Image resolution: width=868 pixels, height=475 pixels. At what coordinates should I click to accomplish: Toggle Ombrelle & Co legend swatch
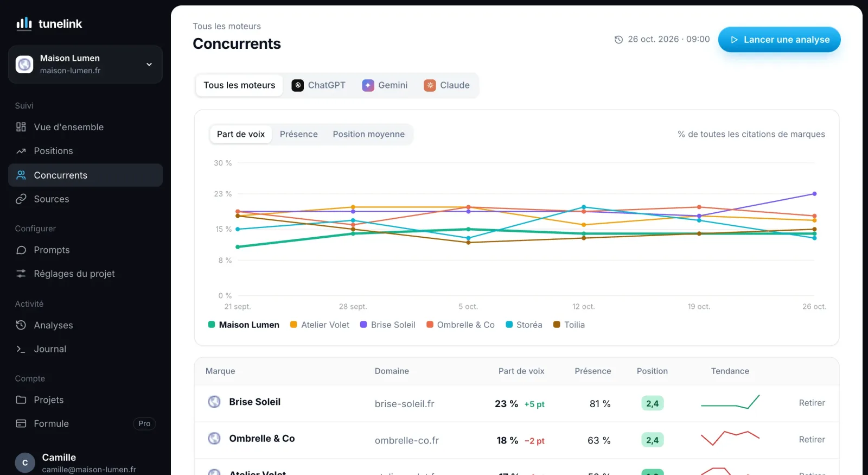point(430,325)
